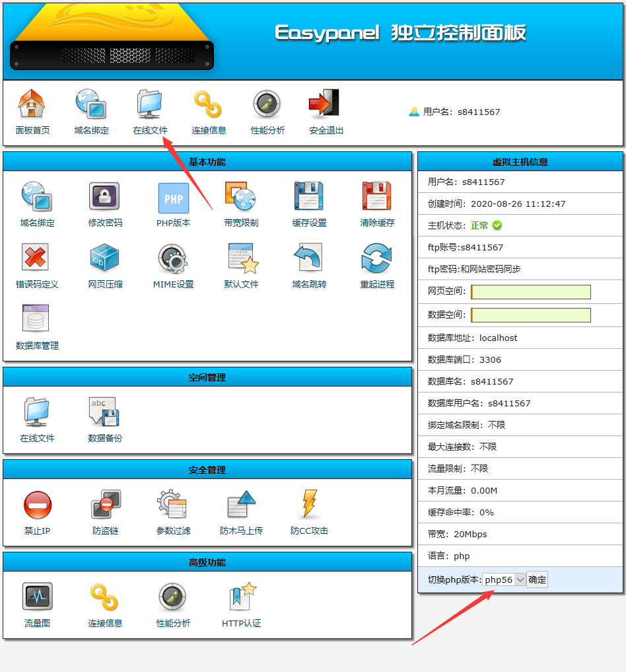
Task: Open the 面板首页 home icon
Action: (x=31, y=103)
